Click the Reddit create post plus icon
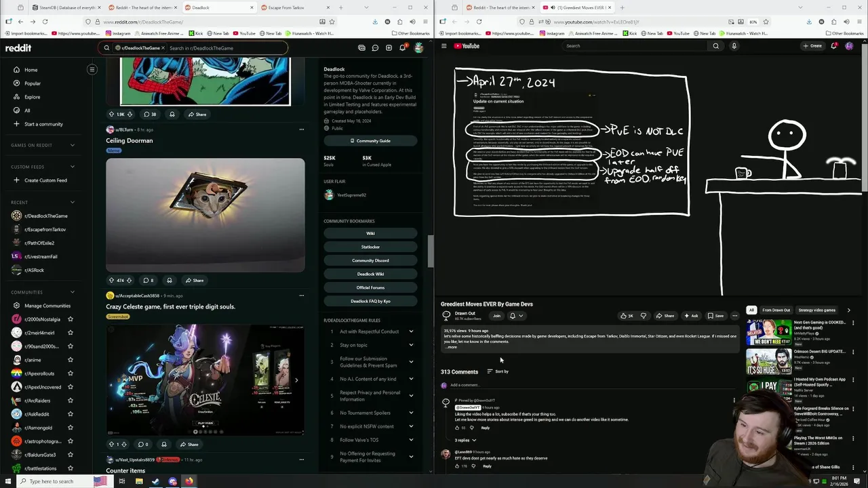This screenshot has width=868, height=488. [x=389, y=48]
